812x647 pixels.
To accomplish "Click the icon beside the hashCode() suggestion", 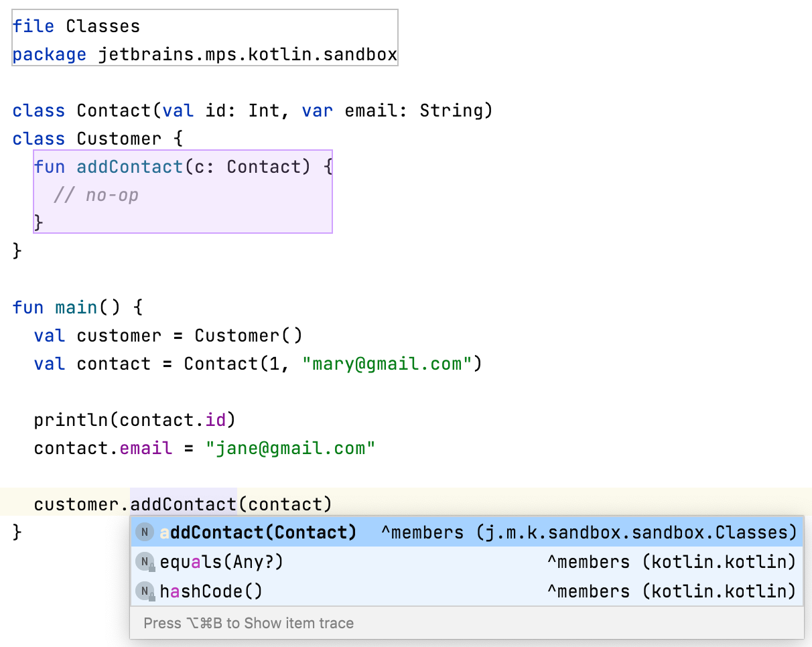I will point(145,591).
